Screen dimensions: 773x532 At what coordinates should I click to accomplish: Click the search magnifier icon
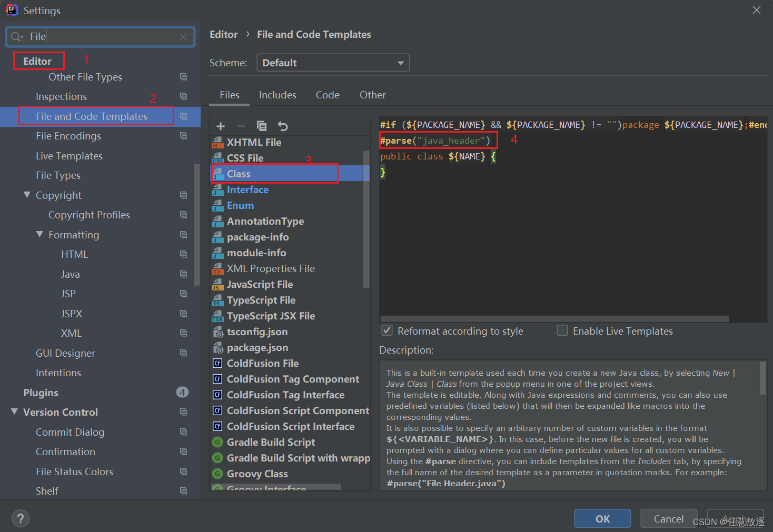click(x=16, y=36)
